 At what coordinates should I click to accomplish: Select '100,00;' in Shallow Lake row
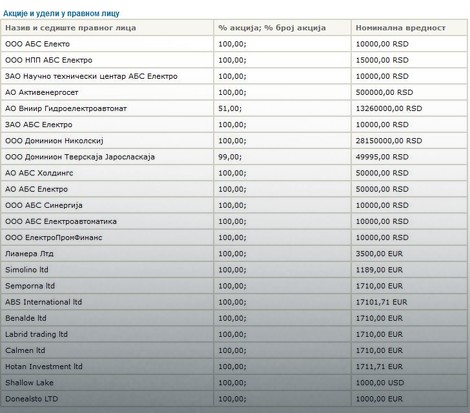click(232, 383)
